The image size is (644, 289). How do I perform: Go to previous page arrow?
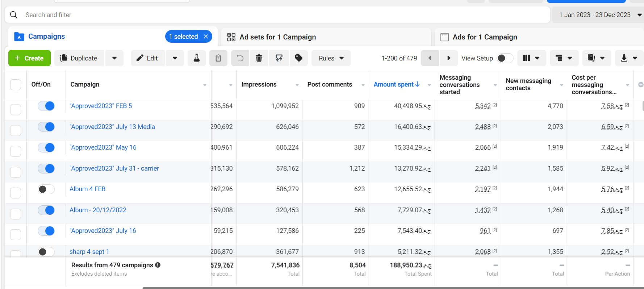[x=430, y=58]
